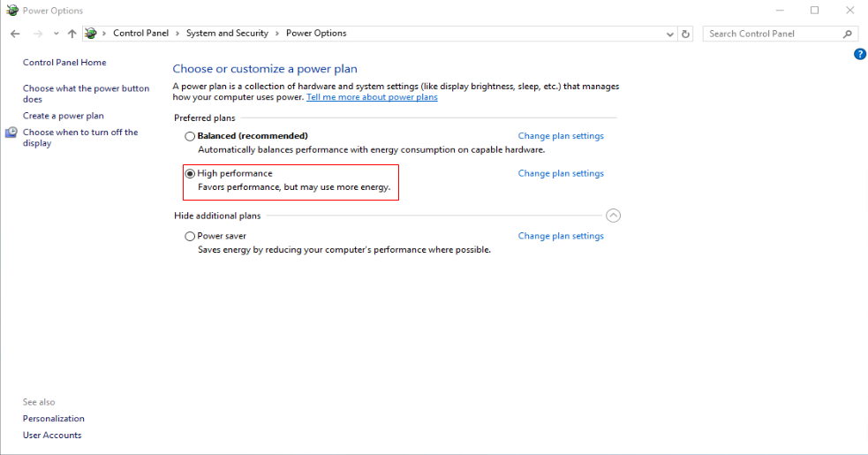
Task: Open Tell me more about power plans
Action: [372, 97]
